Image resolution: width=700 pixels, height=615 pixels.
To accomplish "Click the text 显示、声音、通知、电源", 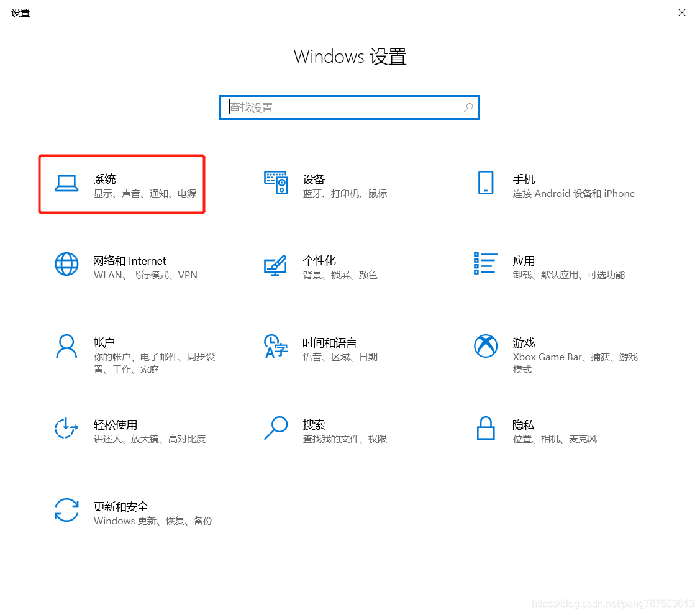I will [x=145, y=194].
